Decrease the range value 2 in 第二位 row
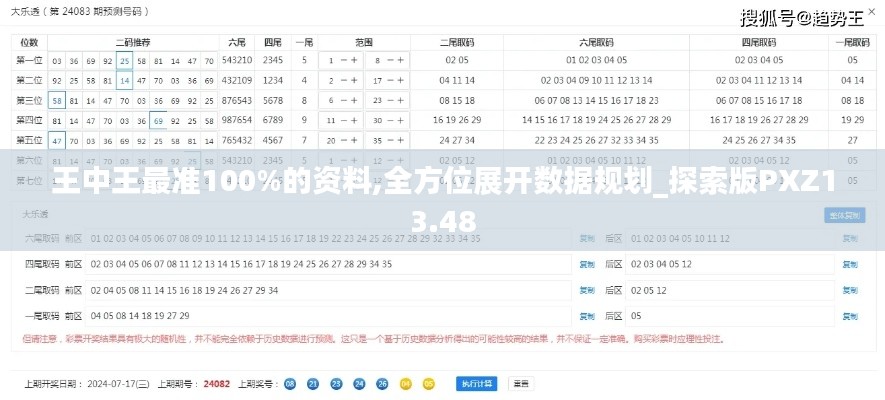This screenshot has height=400, width=885. (x=344, y=81)
